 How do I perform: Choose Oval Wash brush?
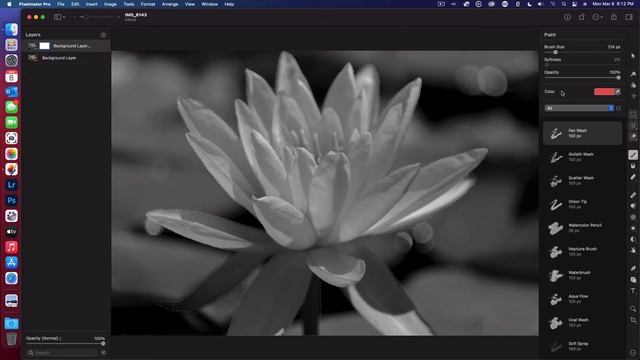tap(582, 322)
